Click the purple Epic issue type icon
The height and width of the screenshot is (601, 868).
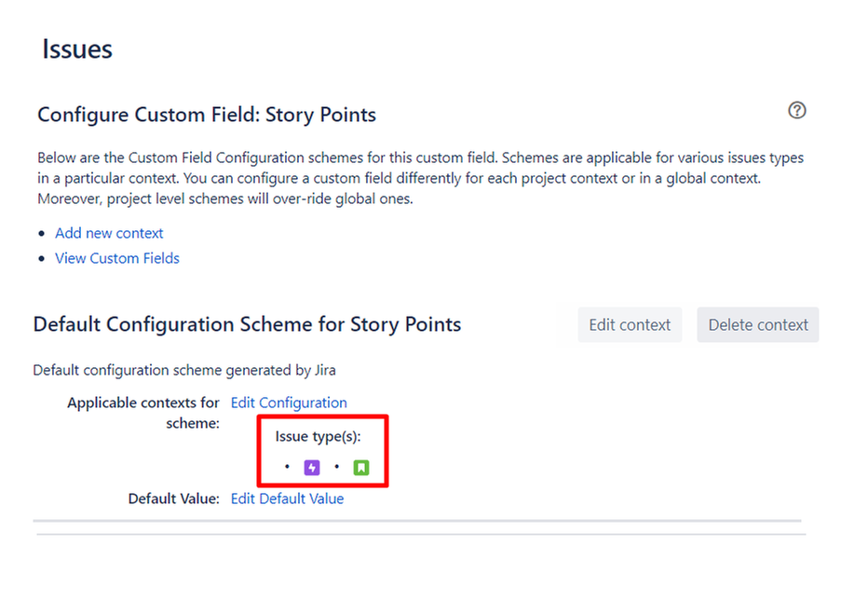(312, 467)
